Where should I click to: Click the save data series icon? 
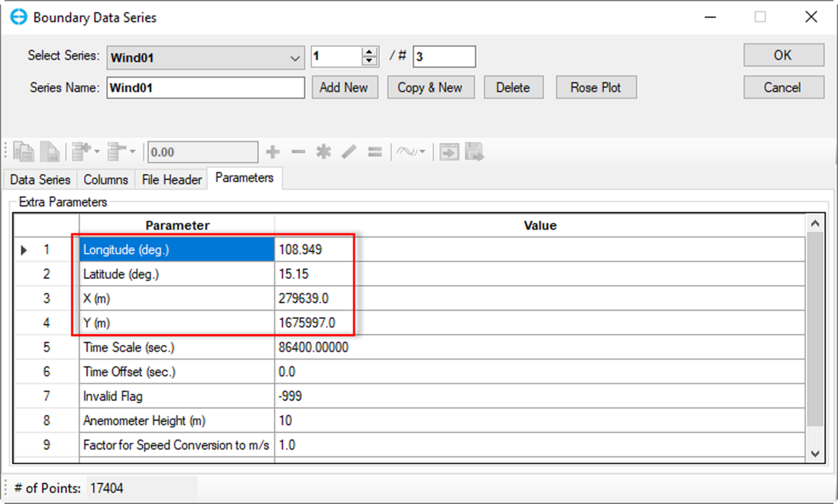pyautogui.click(x=475, y=152)
